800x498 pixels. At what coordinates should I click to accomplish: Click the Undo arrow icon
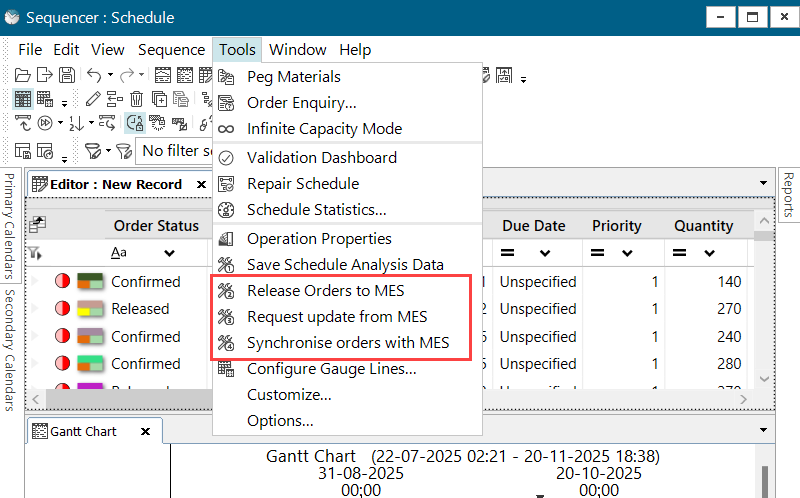[x=93, y=76]
